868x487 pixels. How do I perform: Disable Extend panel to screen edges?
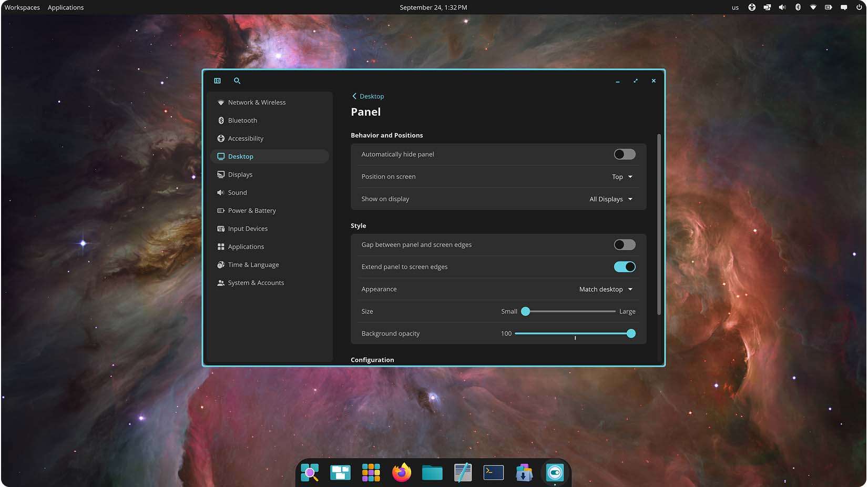tap(624, 267)
